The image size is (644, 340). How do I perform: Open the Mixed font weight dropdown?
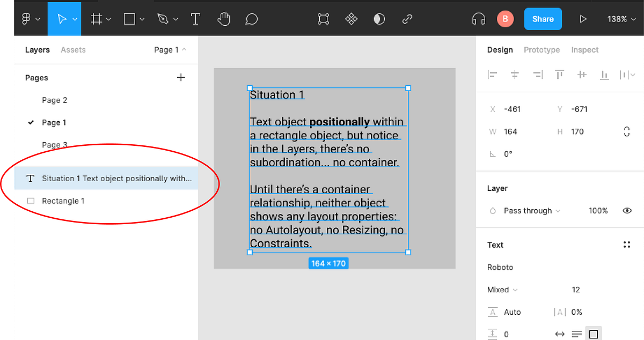click(501, 290)
